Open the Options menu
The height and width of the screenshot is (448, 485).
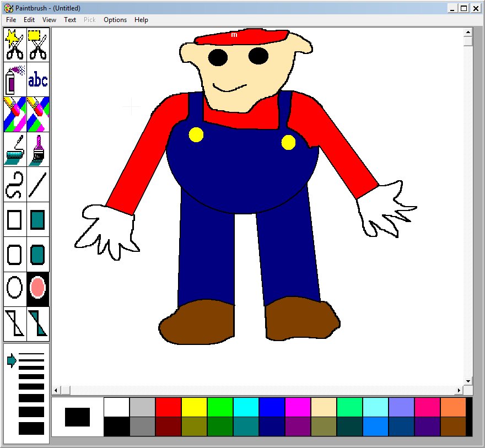pos(115,20)
